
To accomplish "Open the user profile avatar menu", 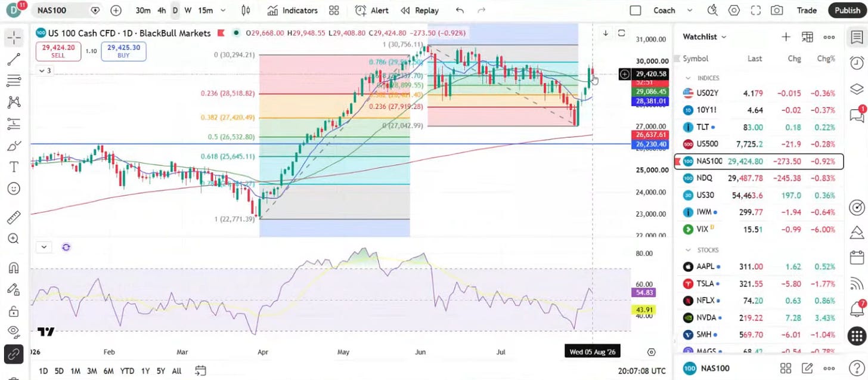I will click(x=14, y=10).
